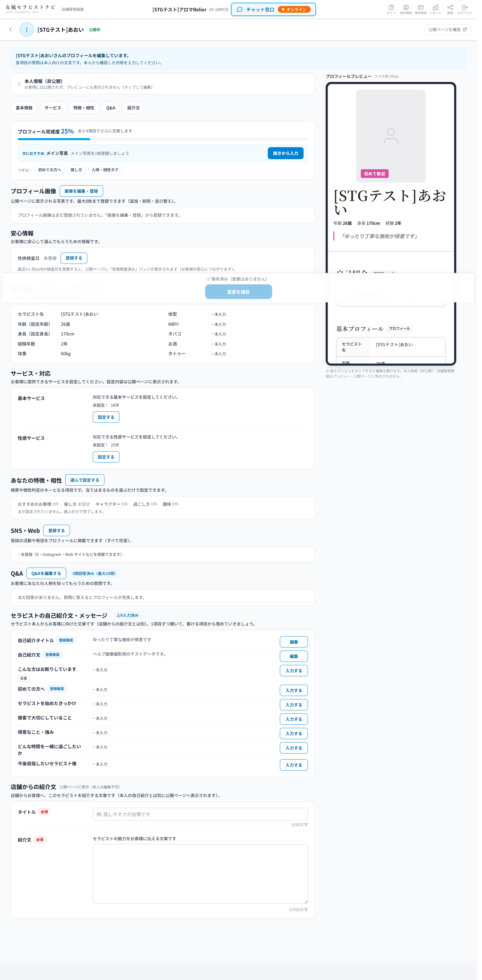Open the ガイド help icon
The height and width of the screenshot is (980, 482).
click(x=391, y=9)
